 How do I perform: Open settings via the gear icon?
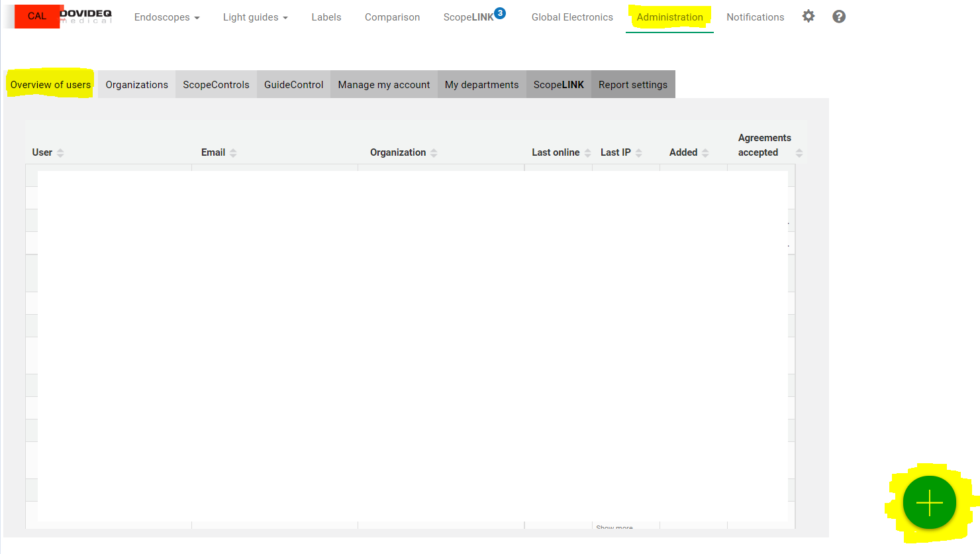808,17
